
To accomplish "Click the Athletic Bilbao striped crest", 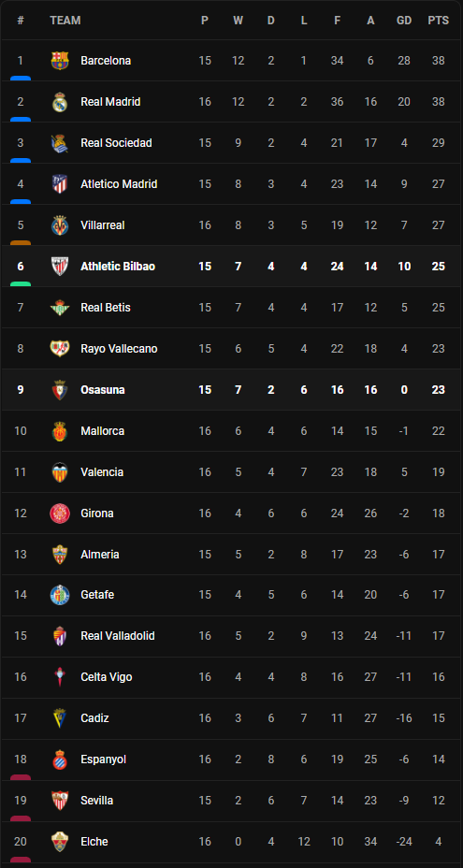I will tap(60, 267).
